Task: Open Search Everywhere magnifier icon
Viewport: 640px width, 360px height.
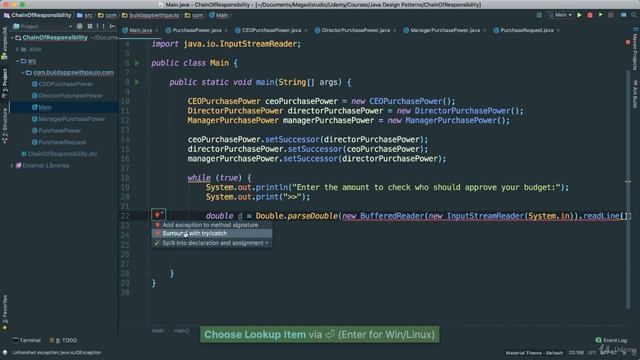Action: [634, 15]
